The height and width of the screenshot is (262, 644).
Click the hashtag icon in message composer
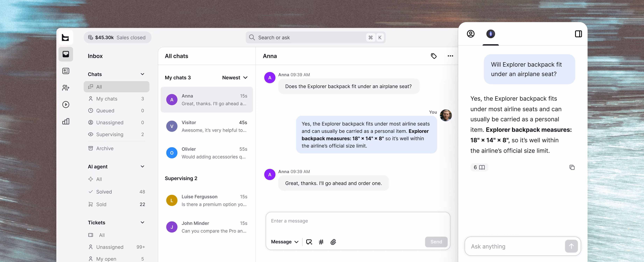click(x=321, y=242)
